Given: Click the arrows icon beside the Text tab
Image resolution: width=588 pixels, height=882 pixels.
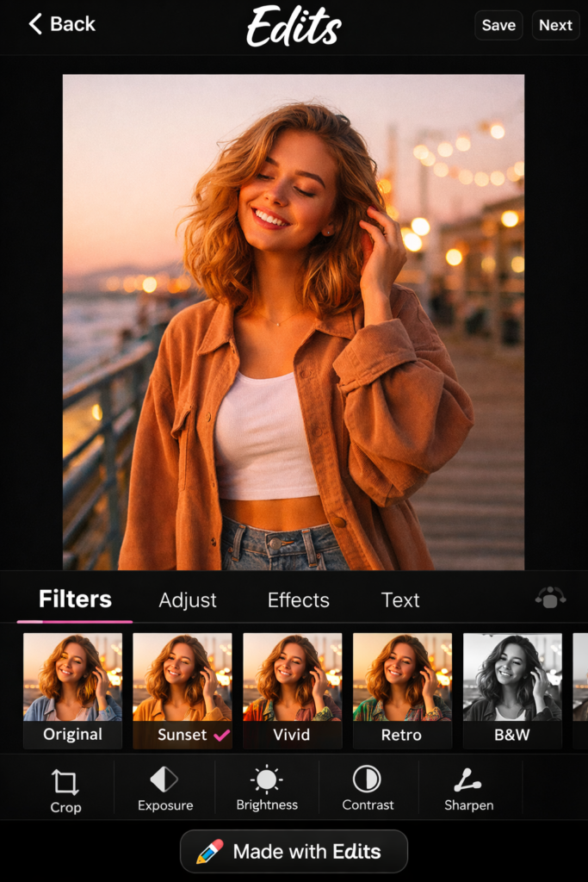Looking at the screenshot, I should click(550, 598).
